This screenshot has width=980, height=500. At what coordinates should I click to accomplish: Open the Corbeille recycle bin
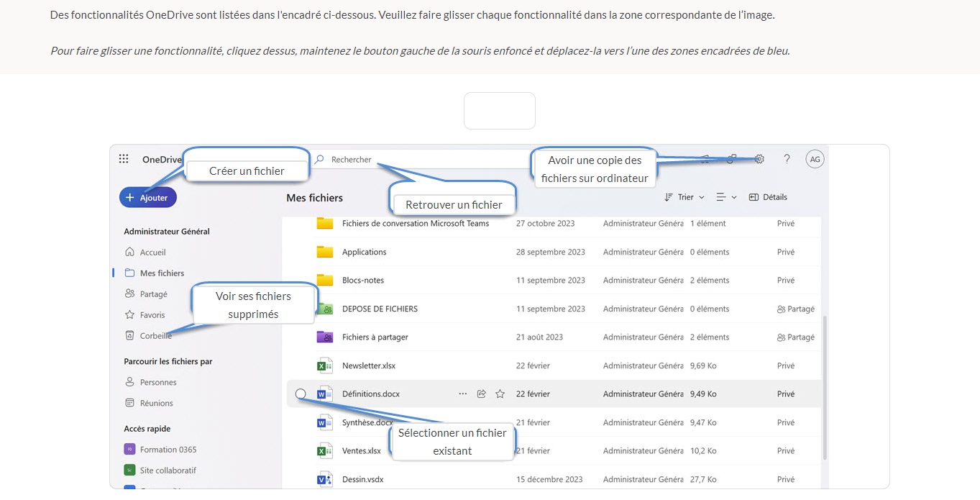pos(148,336)
